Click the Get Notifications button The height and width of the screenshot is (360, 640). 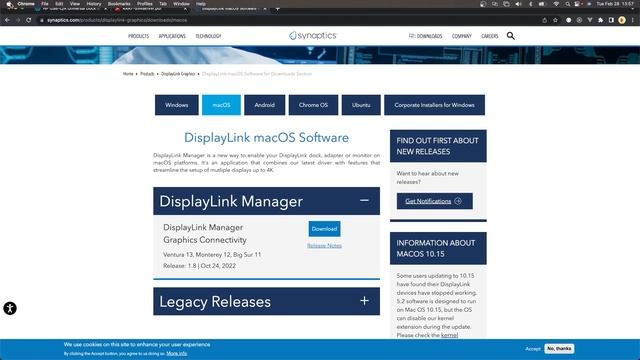[434, 201]
